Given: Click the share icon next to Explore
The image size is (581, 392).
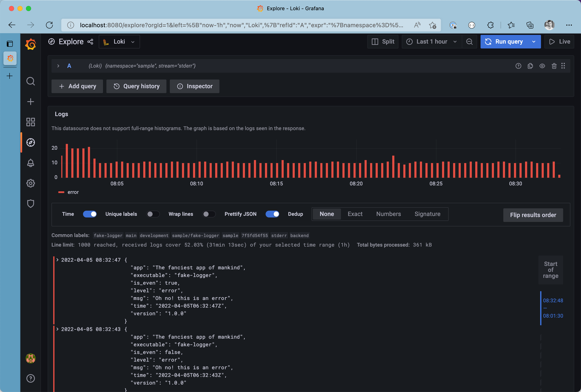Looking at the screenshot, I should pos(90,42).
